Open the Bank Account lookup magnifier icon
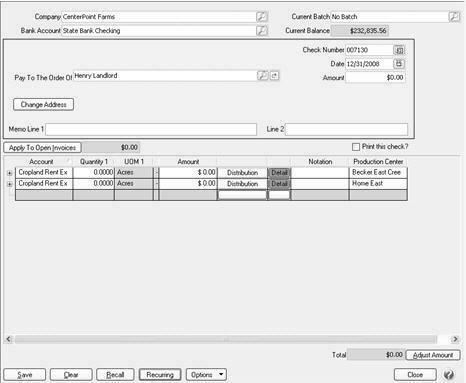The height and width of the screenshot is (383, 466). coord(262,31)
